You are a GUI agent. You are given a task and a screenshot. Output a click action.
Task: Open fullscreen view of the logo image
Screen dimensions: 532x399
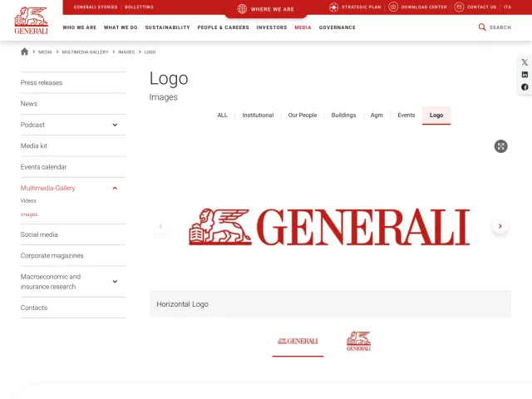pyautogui.click(x=500, y=146)
